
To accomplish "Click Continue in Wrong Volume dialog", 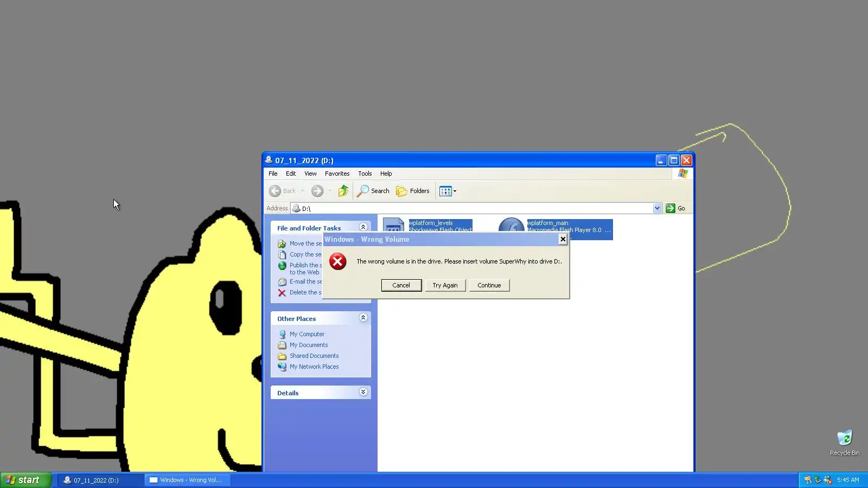I will point(489,285).
